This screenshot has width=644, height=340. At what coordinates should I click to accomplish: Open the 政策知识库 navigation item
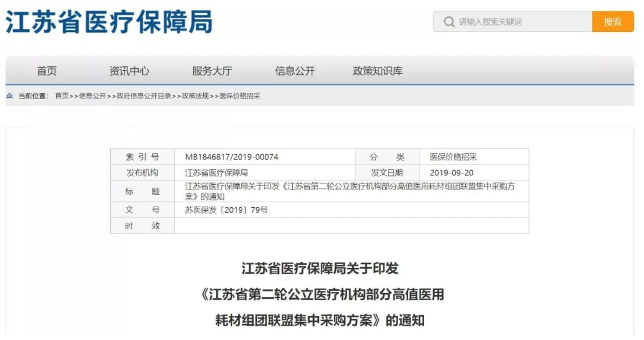(x=377, y=71)
